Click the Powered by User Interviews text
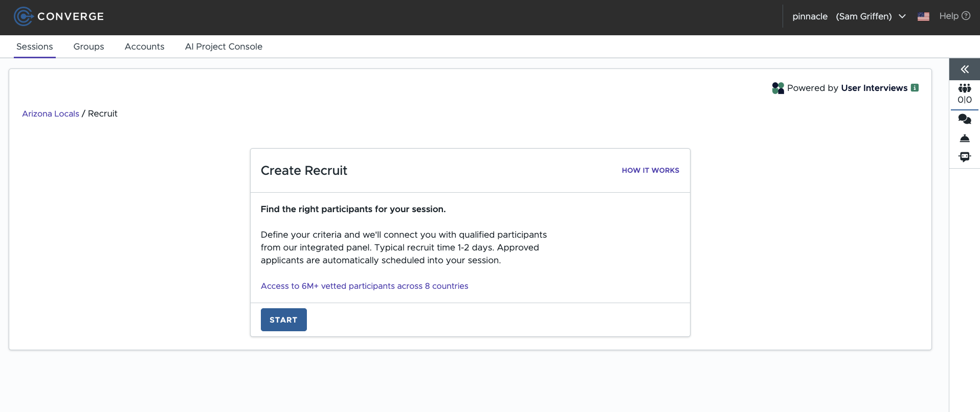980x412 pixels. click(847, 88)
